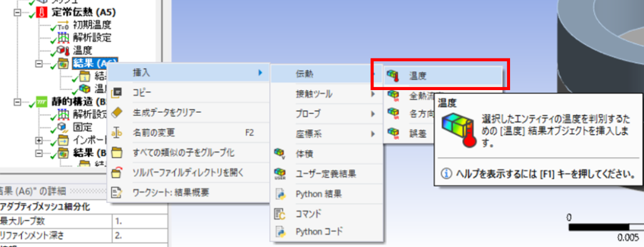644x247 pixels.
Task: Click the 固定 support icon in tree
Action: 64,127
